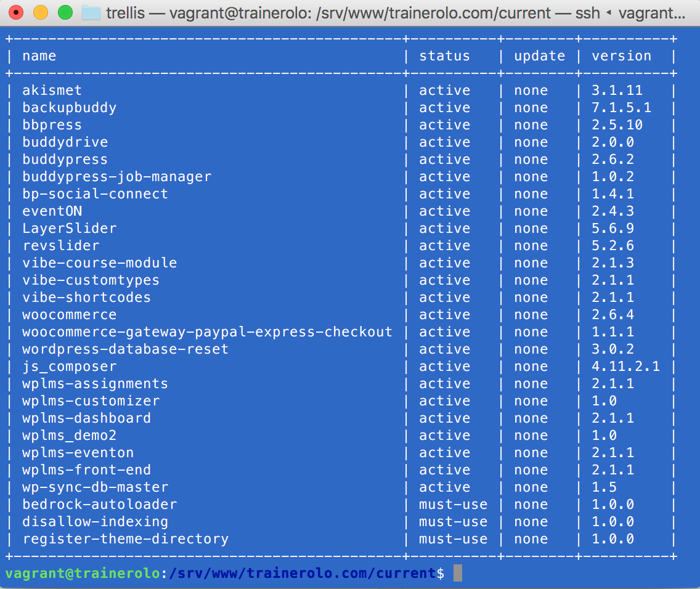
Task: Click the "none" update value for woocommerce
Action: [x=531, y=315]
